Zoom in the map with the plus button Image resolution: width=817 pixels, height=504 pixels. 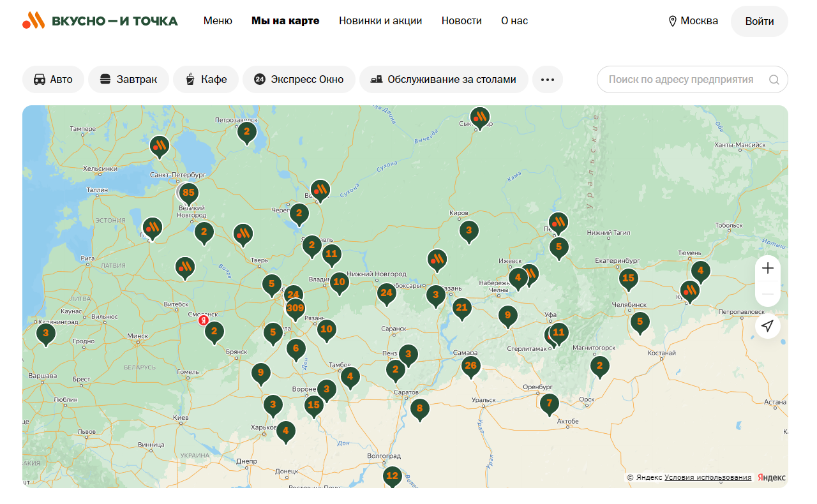click(768, 269)
